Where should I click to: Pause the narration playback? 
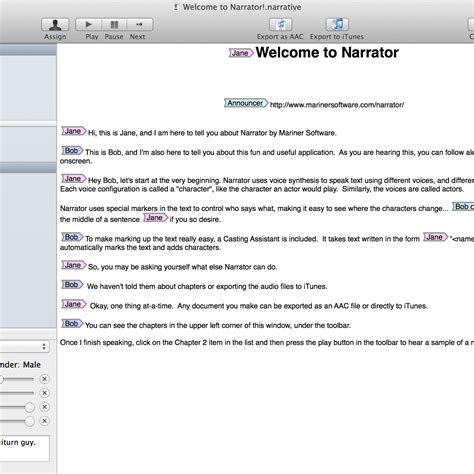pyautogui.click(x=114, y=25)
